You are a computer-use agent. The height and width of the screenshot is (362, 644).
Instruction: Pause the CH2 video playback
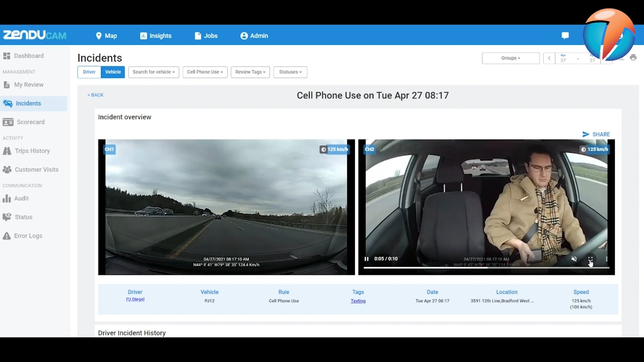point(367,259)
